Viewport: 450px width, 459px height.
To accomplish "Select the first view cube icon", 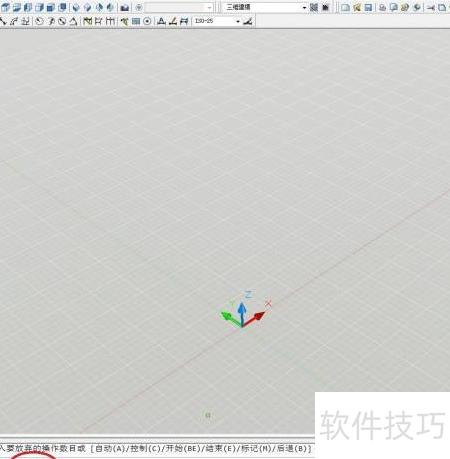I will point(6,7).
